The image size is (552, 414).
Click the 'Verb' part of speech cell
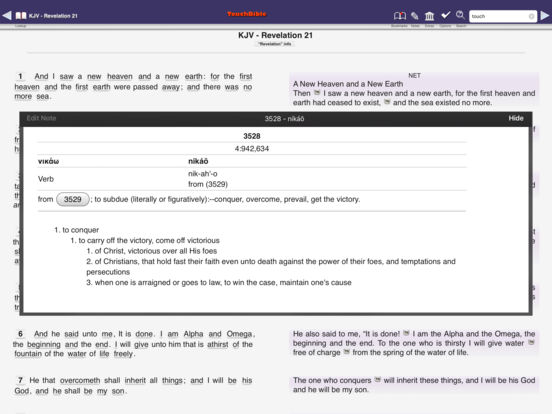tap(46, 179)
